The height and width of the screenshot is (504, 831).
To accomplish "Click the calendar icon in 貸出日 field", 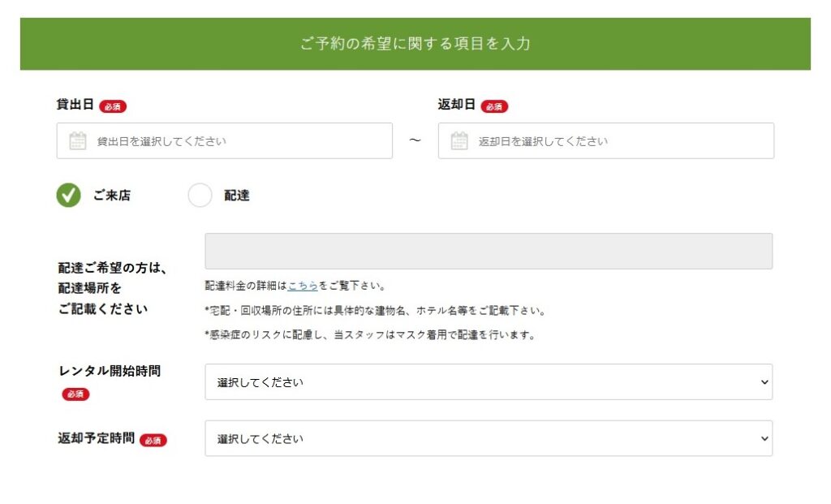I will pos(78,141).
